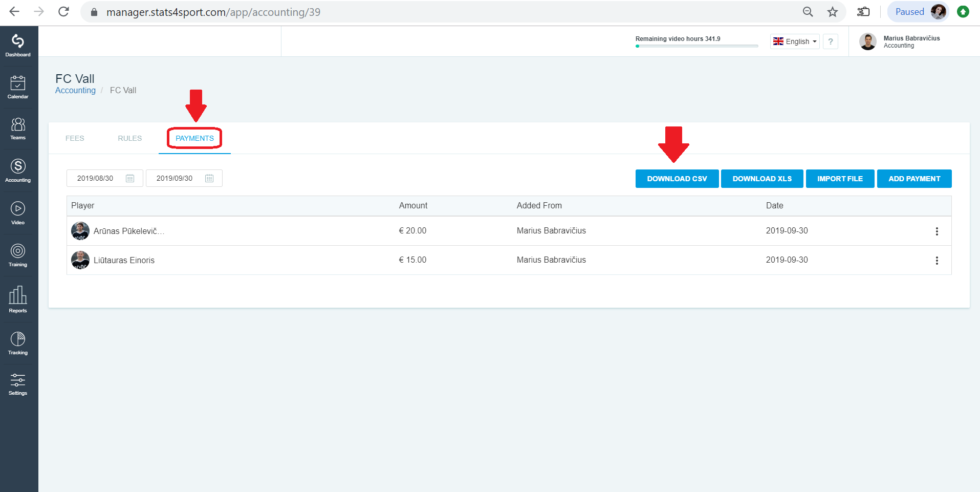Click Marius Babravičius in the € 20.00 row
The height and width of the screenshot is (492, 980).
(551, 230)
